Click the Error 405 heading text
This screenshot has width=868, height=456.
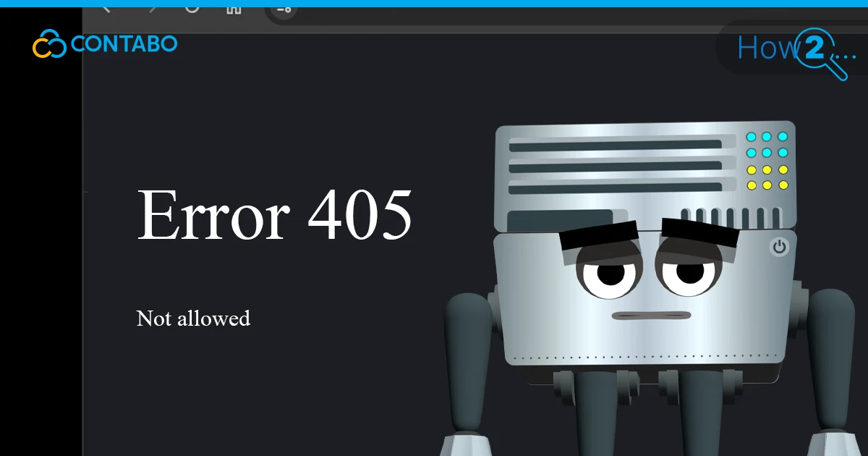point(275,215)
